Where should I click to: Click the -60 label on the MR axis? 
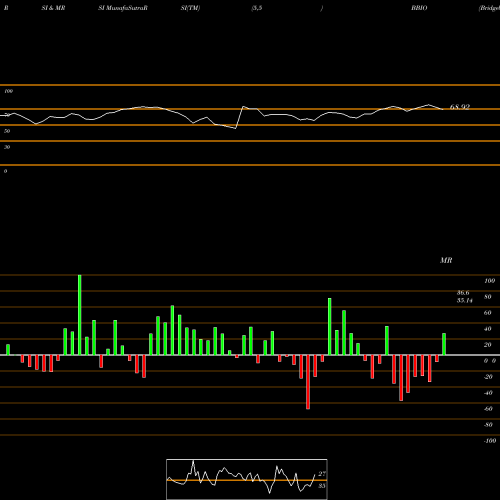click(x=488, y=409)
